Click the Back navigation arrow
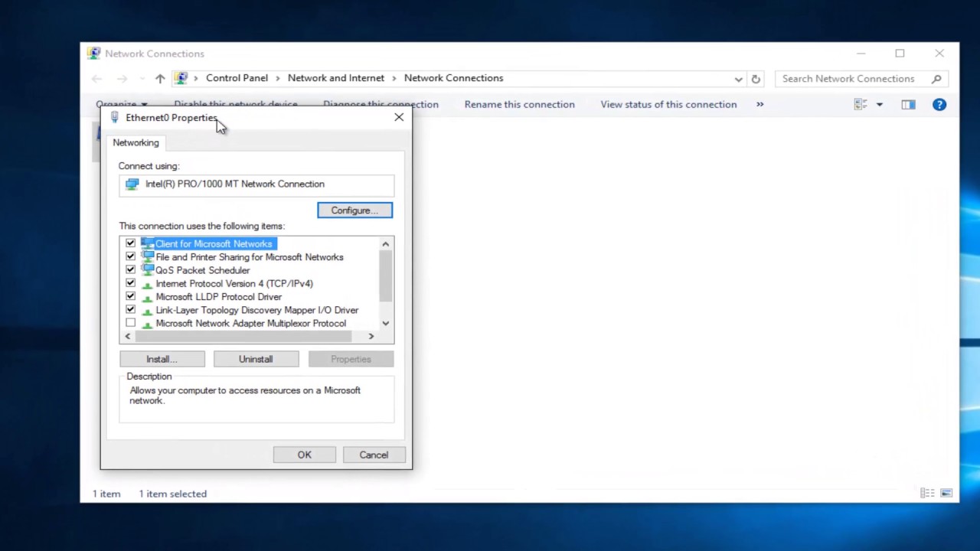This screenshot has width=980, height=551. pyautogui.click(x=96, y=78)
